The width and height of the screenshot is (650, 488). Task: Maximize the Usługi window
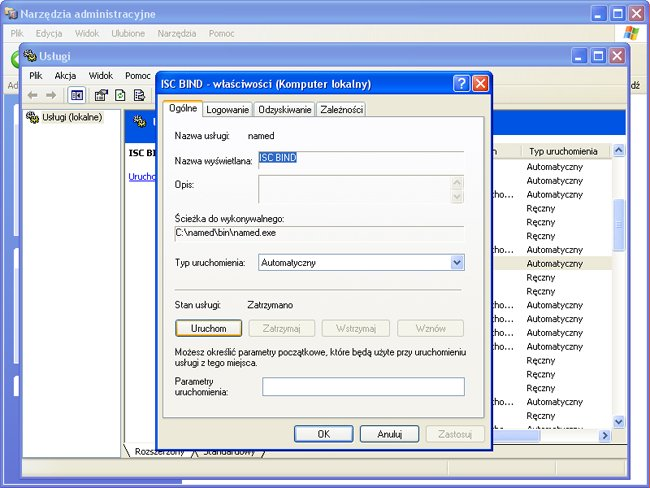click(598, 56)
